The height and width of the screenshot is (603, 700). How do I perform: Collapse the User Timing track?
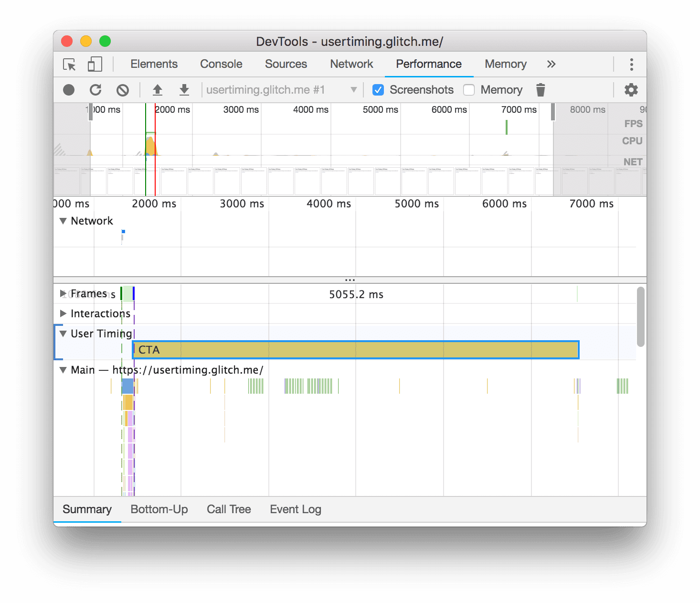(x=63, y=334)
